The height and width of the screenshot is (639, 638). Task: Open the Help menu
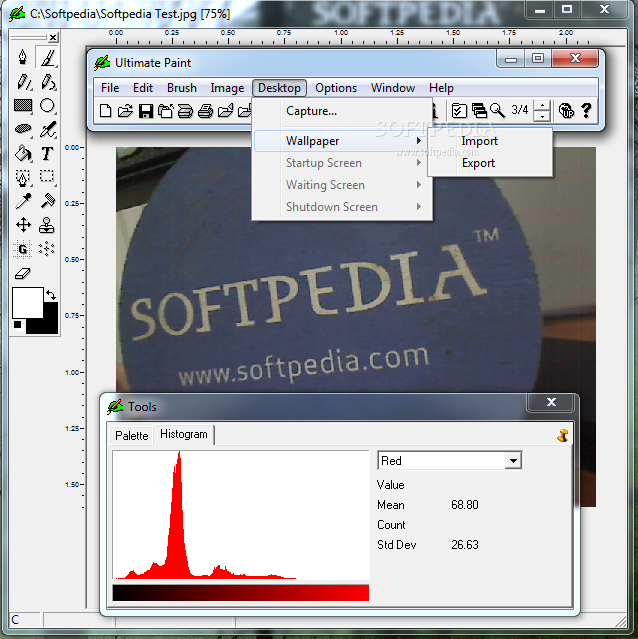pos(441,88)
